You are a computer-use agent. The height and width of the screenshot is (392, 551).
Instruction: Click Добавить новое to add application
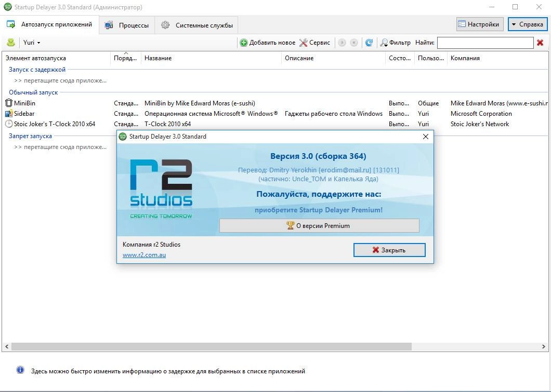point(268,43)
